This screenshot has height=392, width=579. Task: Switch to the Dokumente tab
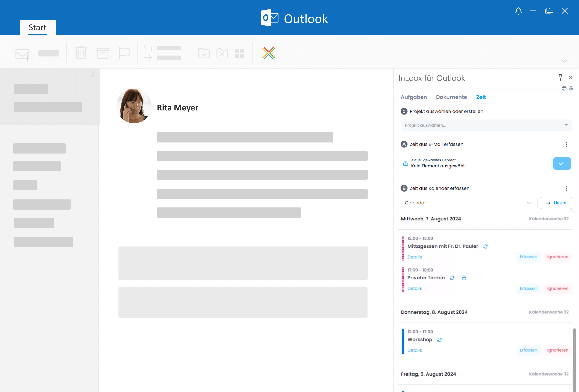(451, 97)
